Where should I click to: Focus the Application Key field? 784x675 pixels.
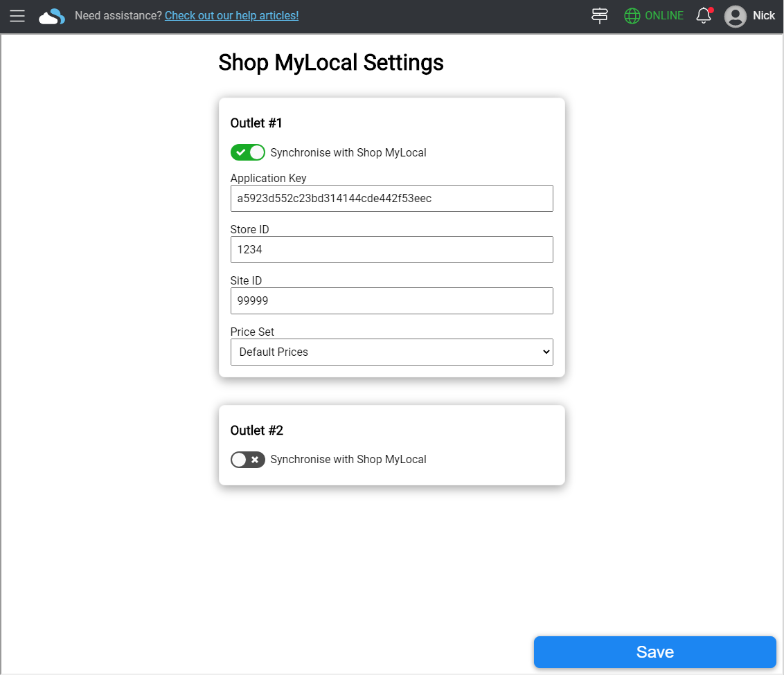391,199
